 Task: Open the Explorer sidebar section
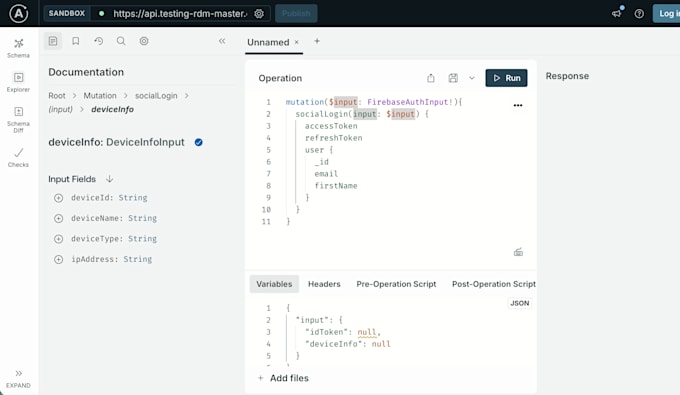click(18, 82)
